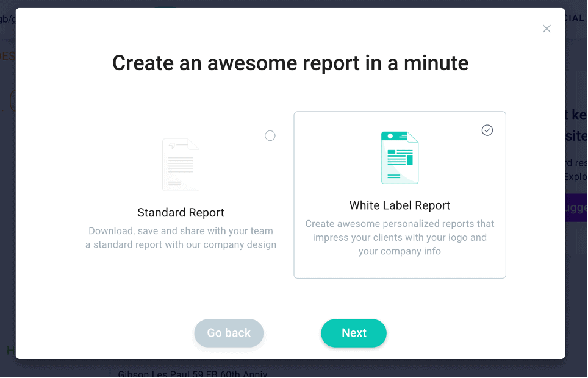Choose the White Label Report option card
The image size is (588, 378).
400,194
